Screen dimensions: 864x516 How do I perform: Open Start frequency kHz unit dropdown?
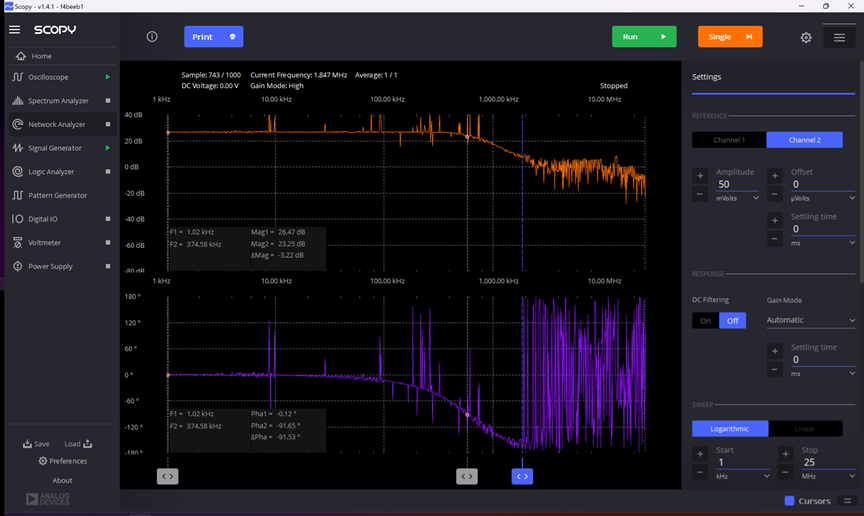click(743, 476)
